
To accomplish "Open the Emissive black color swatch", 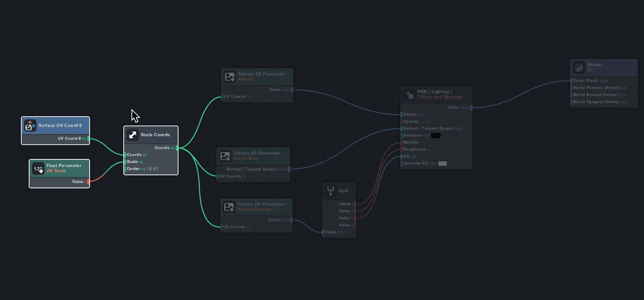I will (x=436, y=136).
